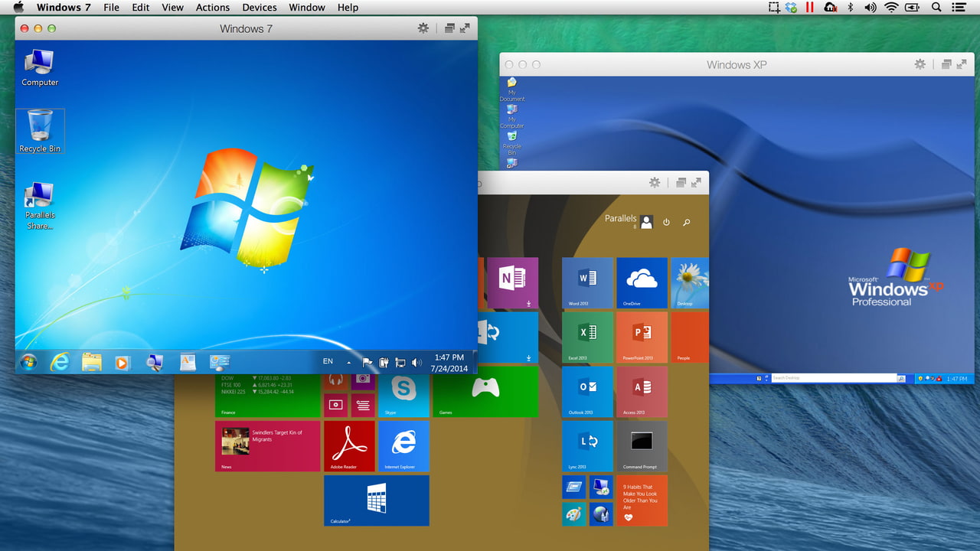Open the Outlook 2013 tile
980x551 pixels.
point(587,392)
